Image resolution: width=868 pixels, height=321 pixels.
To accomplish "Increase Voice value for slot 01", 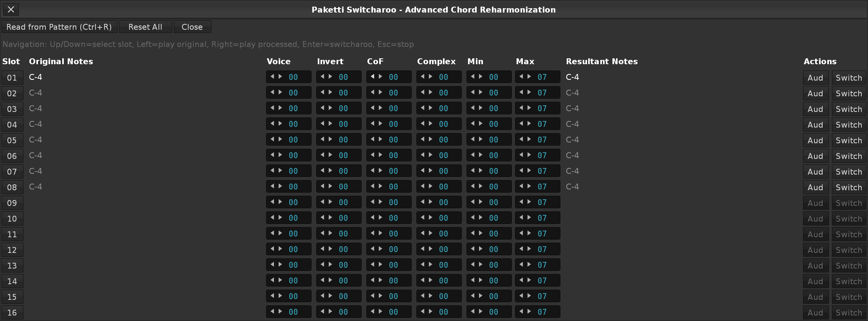I will tap(280, 77).
